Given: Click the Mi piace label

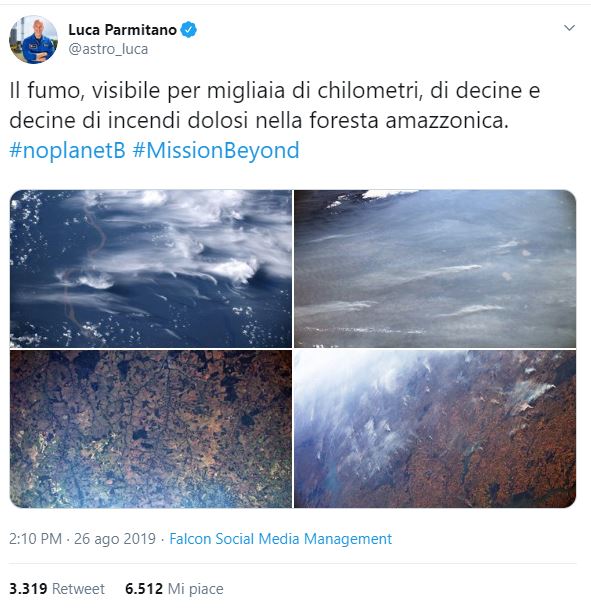Looking at the screenshot, I should 196,589.
